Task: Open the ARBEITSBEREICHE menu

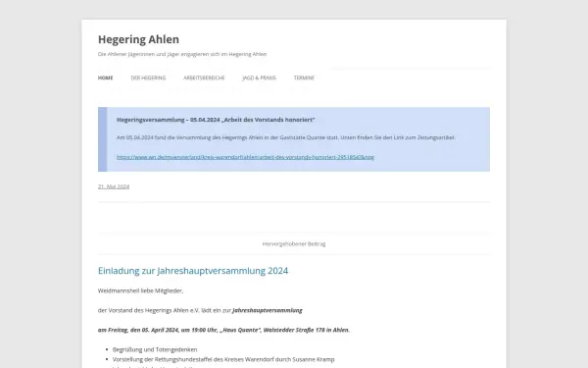Action: [x=204, y=78]
